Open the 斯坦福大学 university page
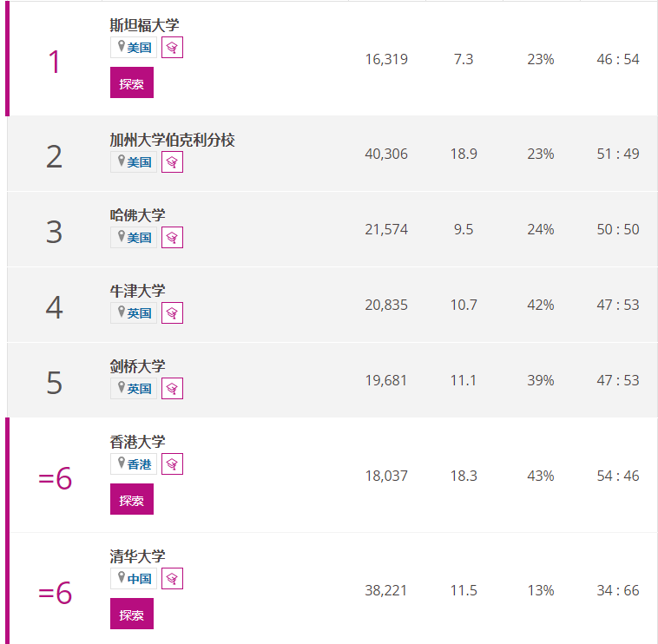 tap(144, 25)
